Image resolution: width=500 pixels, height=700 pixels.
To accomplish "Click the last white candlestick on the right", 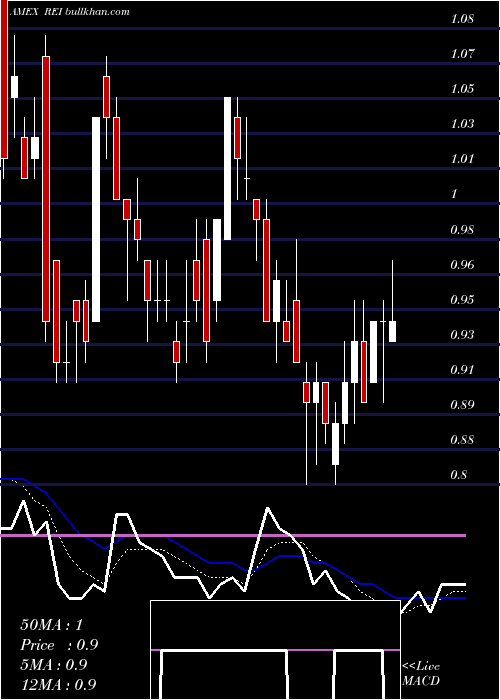I will pyautogui.click(x=392, y=332).
